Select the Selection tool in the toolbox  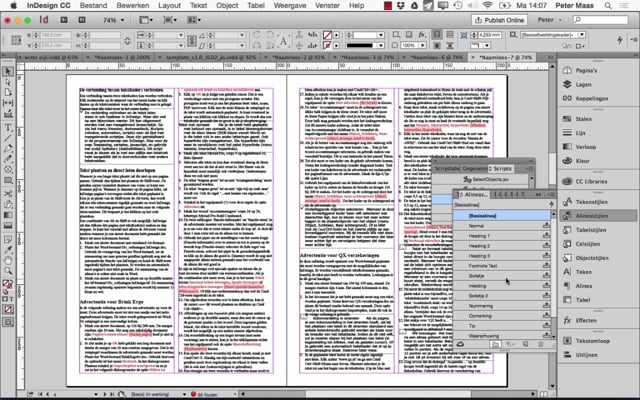pyautogui.click(x=8, y=72)
